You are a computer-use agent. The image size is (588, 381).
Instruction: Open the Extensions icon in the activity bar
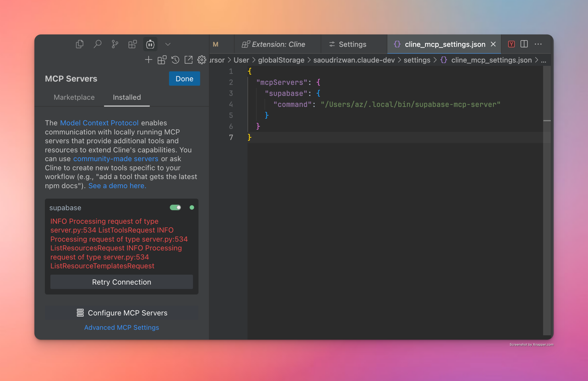(132, 44)
